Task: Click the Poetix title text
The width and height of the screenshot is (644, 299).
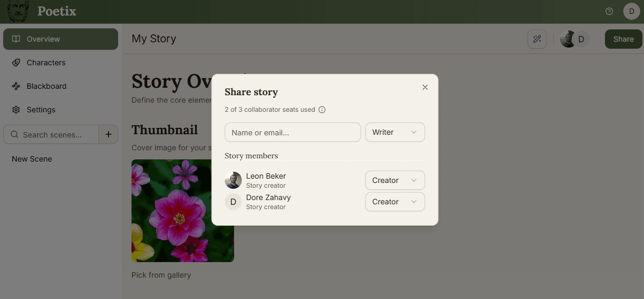Action: pyautogui.click(x=57, y=11)
